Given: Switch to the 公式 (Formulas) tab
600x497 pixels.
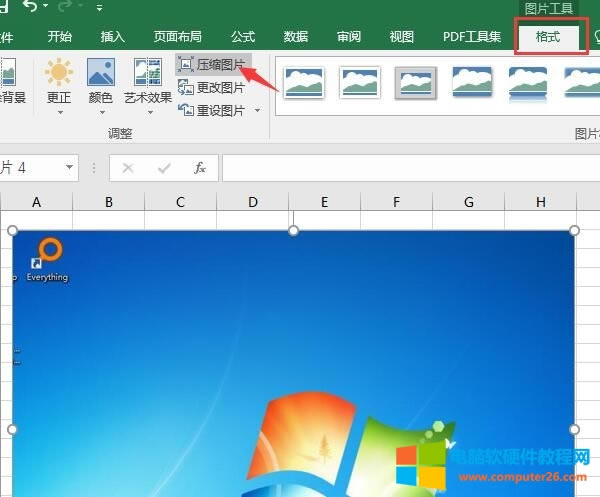Looking at the screenshot, I should click(243, 37).
